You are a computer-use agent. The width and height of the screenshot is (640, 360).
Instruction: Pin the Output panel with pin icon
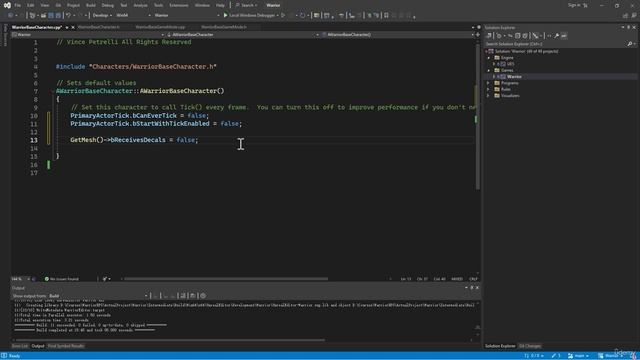pos(472,288)
